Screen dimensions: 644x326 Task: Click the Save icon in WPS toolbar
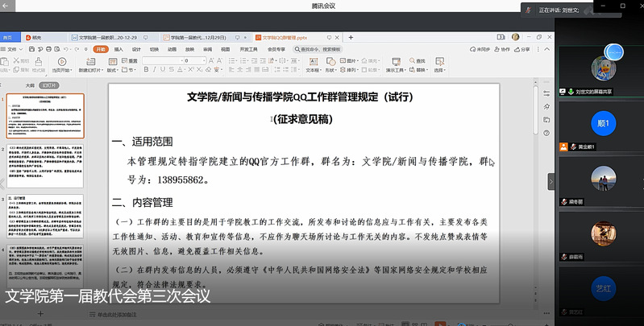[31, 49]
